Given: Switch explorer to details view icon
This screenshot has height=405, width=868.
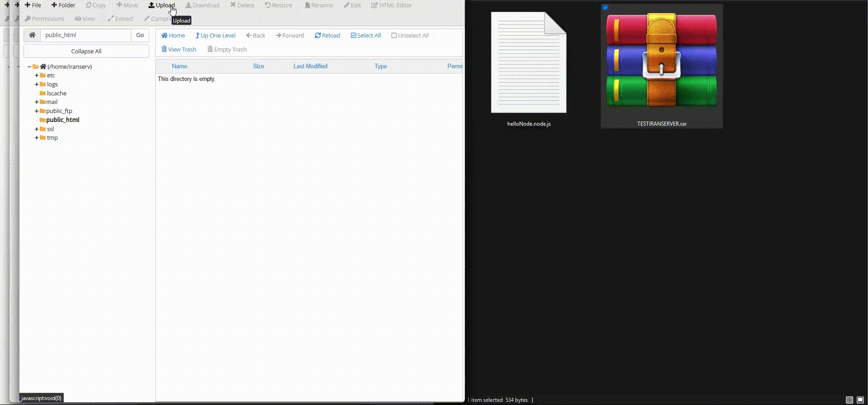Looking at the screenshot, I should (849, 400).
